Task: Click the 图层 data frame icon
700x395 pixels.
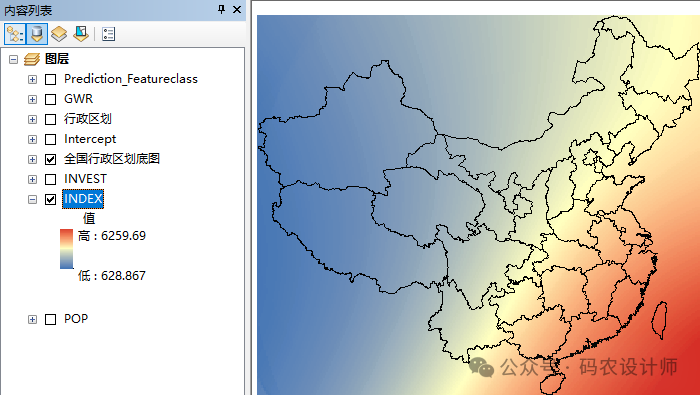Action: click(32, 59)
